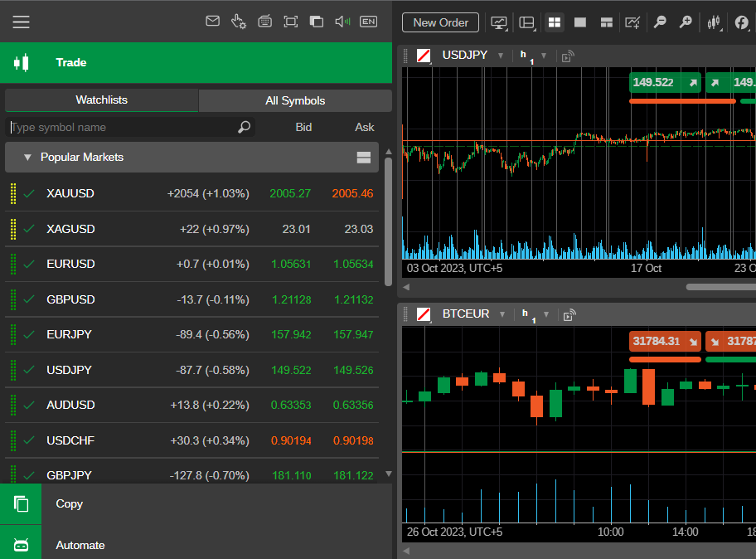Screen dimensions: 756x559
Task: Click the New Order button
Action: pos(440,22)
